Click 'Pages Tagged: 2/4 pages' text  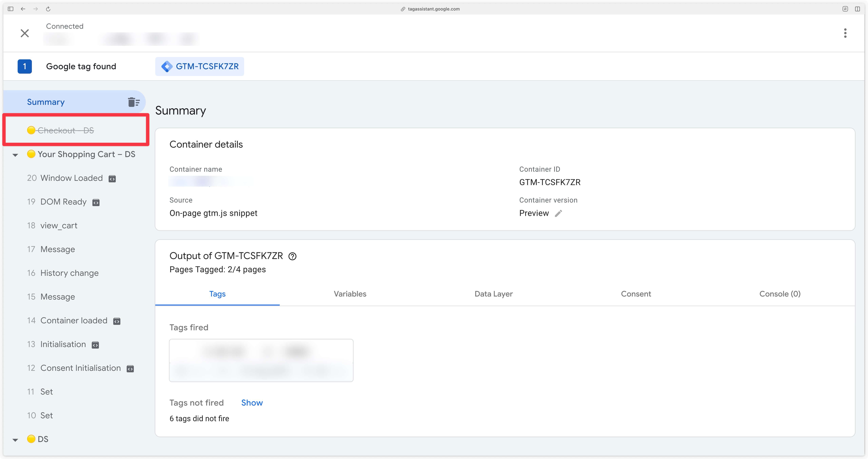[x=217, y=270]
